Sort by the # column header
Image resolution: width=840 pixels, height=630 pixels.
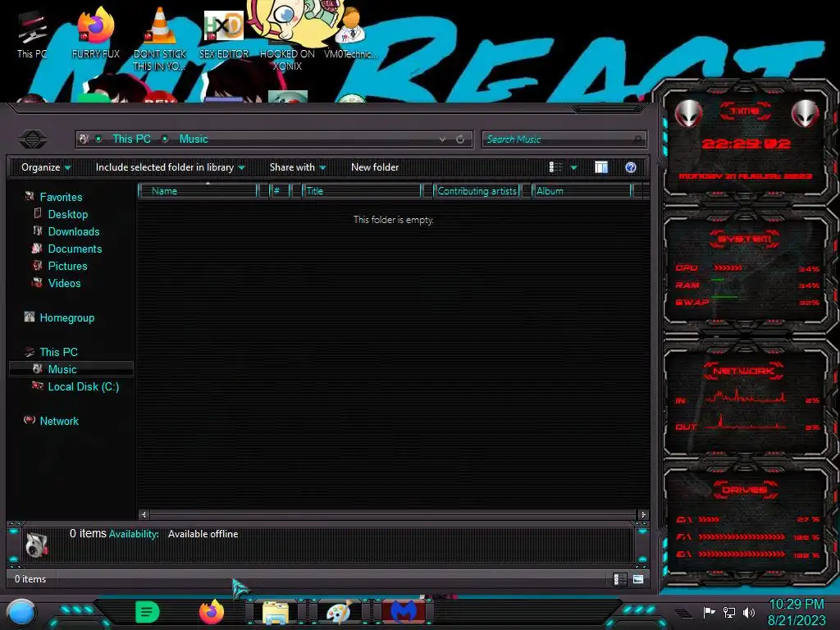(279, 190)
